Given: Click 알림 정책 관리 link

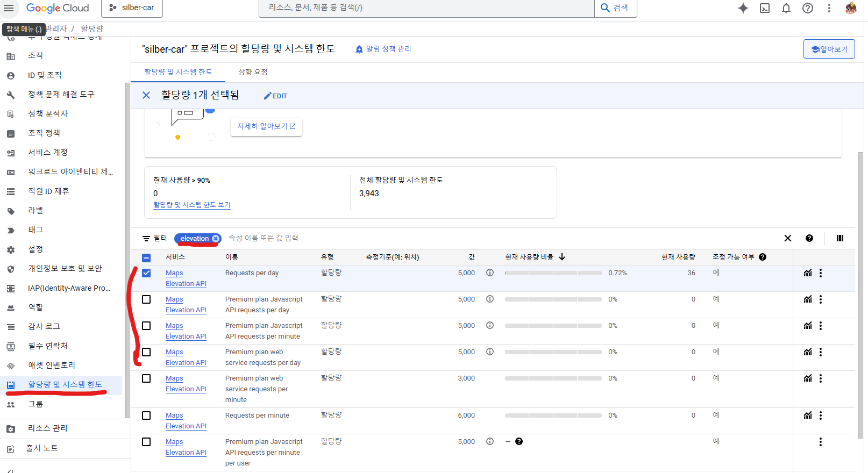Looking at the screenshot, I should click(383, 49).
